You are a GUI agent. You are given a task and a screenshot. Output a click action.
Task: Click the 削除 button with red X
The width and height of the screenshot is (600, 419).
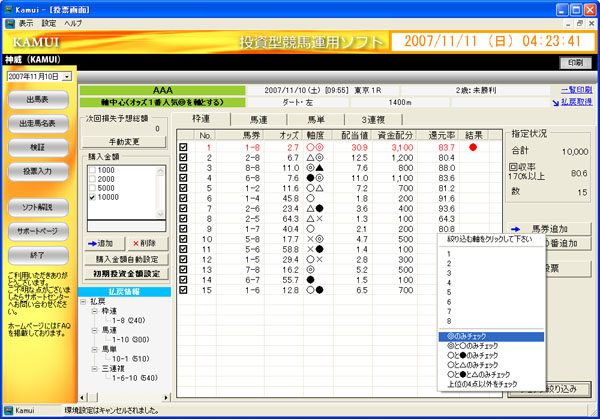144,243
